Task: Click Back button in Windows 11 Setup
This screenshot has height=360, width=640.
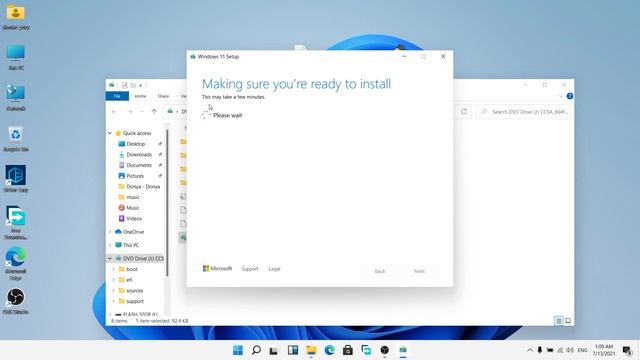Action: (380, 271)
